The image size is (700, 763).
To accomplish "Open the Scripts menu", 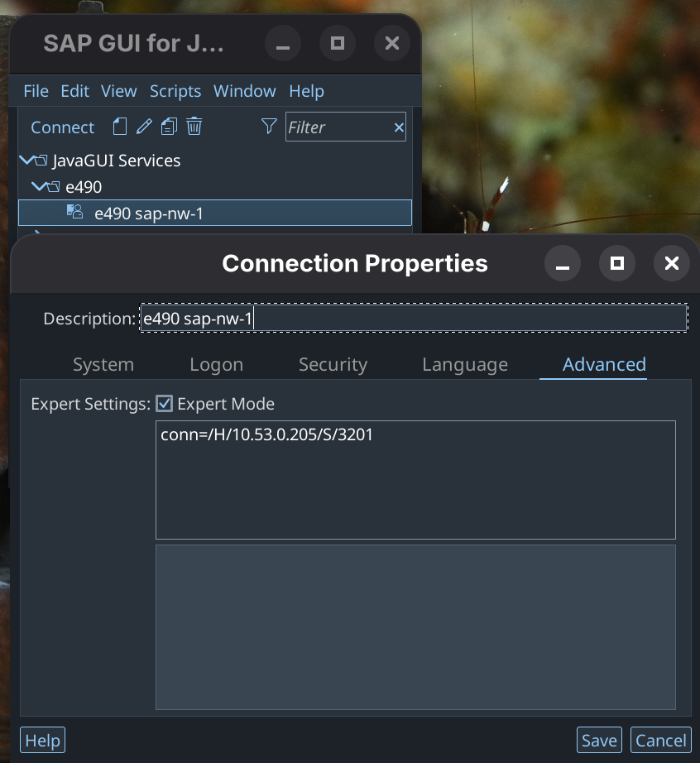I will click(x=175, y=91).
